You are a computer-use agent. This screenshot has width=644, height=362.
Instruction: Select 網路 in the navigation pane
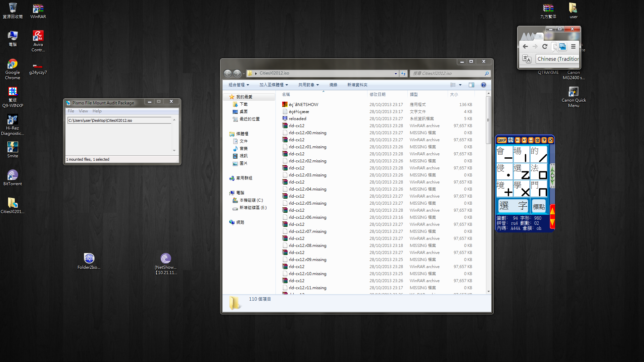point(240,222)
